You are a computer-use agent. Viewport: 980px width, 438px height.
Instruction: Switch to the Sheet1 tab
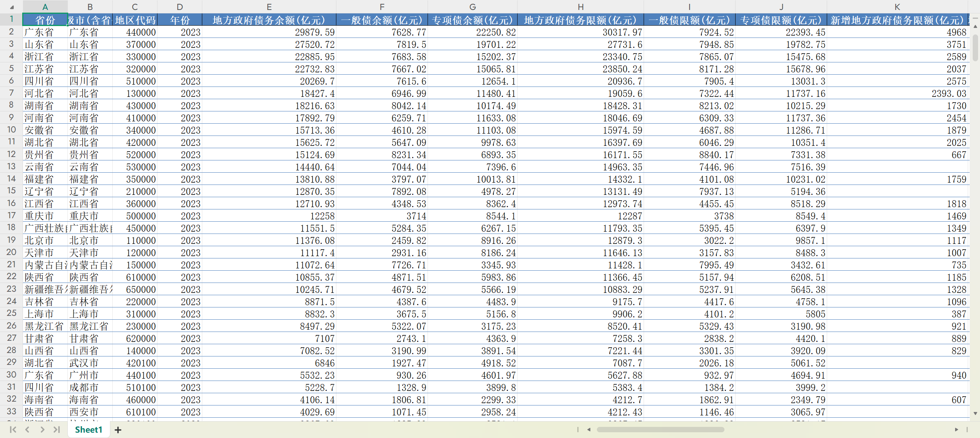tap(88, 430)
